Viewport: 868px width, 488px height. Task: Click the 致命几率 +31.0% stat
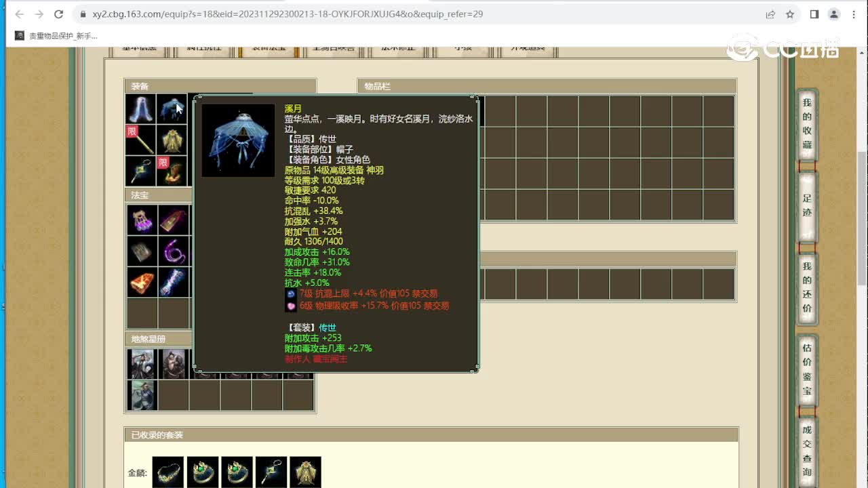[317, 262]
